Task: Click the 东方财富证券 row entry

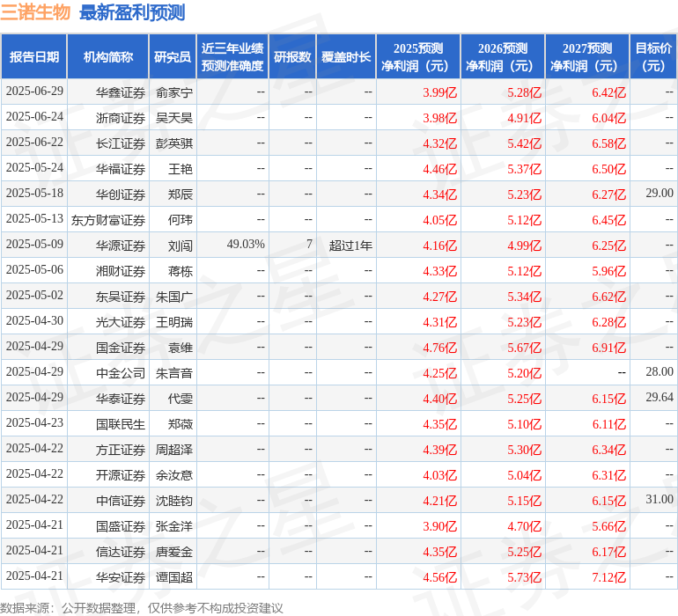Action: coord(108,220)
